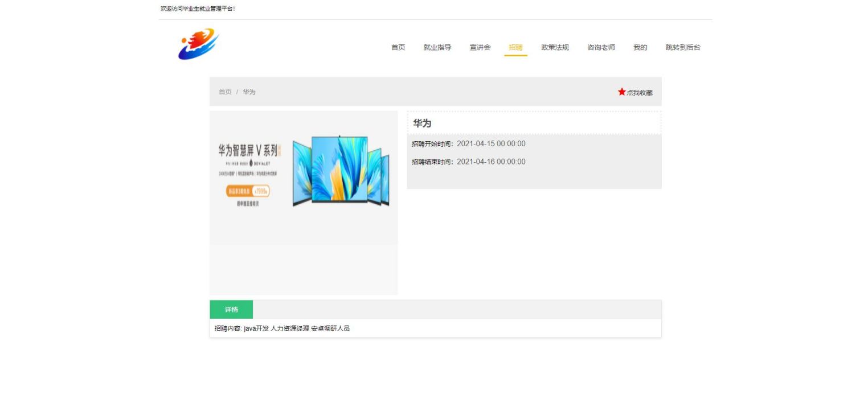Click the 点我收藏 favorite link
The image size is (868, 416).
pyautogui.click(x=640, y=92)
